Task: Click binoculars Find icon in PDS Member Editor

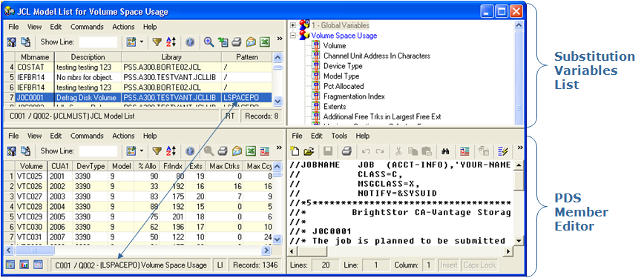Action: 445,151
